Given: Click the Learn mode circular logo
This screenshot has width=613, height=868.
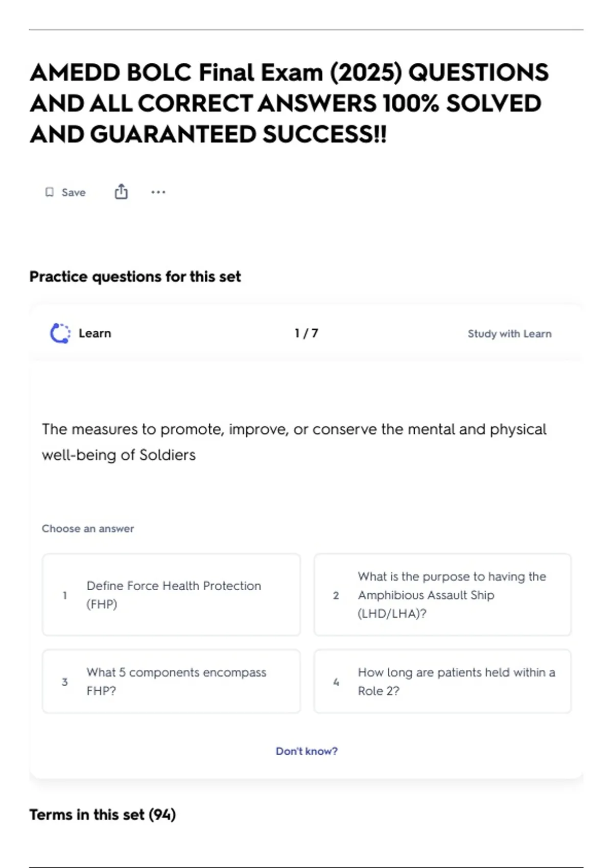Looking at the screenshot, I should [x=60, y=333].
